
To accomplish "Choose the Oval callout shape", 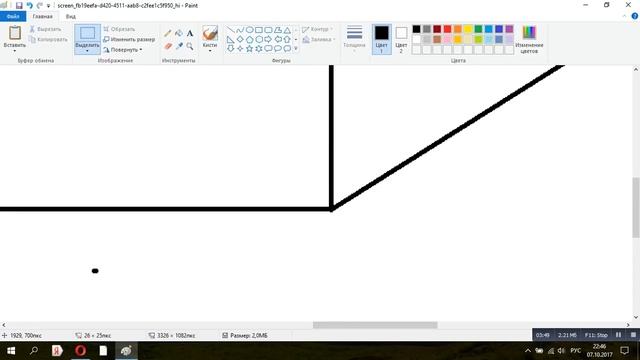I will point(278,49).
